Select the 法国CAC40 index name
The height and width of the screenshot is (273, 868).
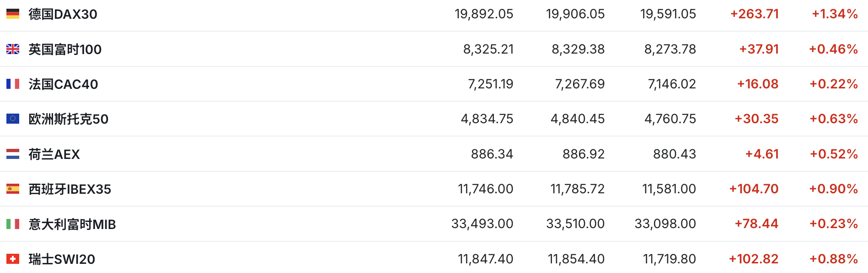click(x=63, y=84)
